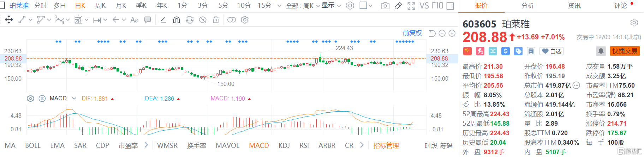The height and width of the screenshot is (157, 644).
Task: Show more sub-indicators arrow after CR
Action: [x=362, y=145]
